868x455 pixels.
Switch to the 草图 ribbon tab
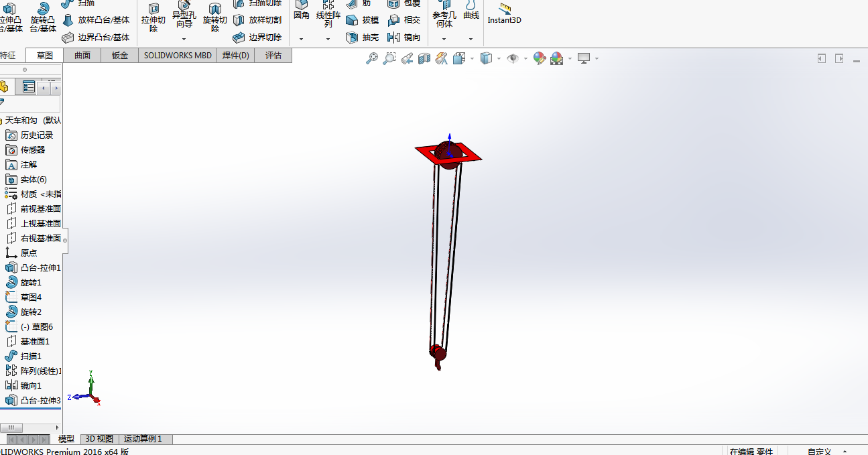(x=45, y=56)
